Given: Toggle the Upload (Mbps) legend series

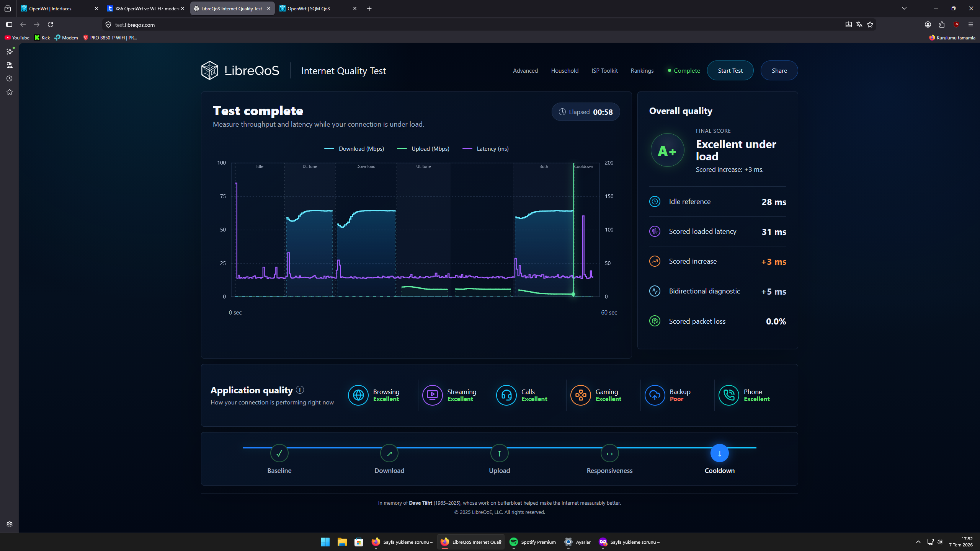Looking at the screenshot, I should 423,149.
